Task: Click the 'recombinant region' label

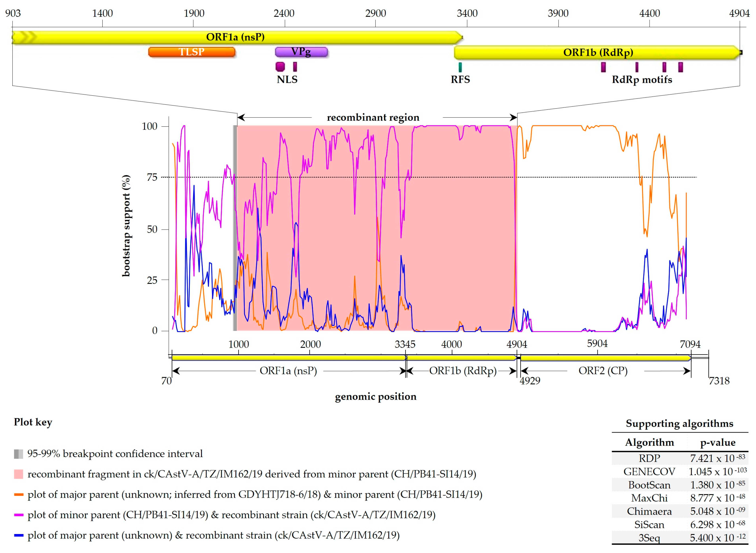Action: tap(373, 117)
